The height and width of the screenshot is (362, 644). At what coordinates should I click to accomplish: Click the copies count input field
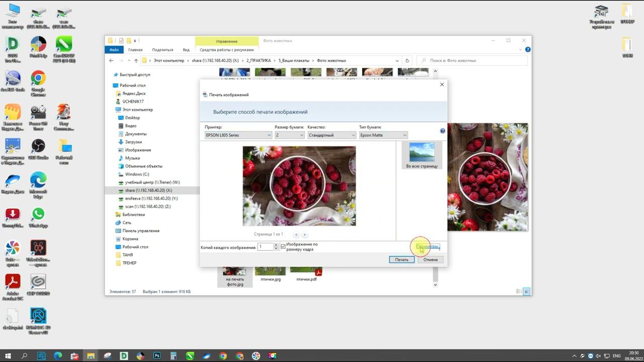click(265, 247)
